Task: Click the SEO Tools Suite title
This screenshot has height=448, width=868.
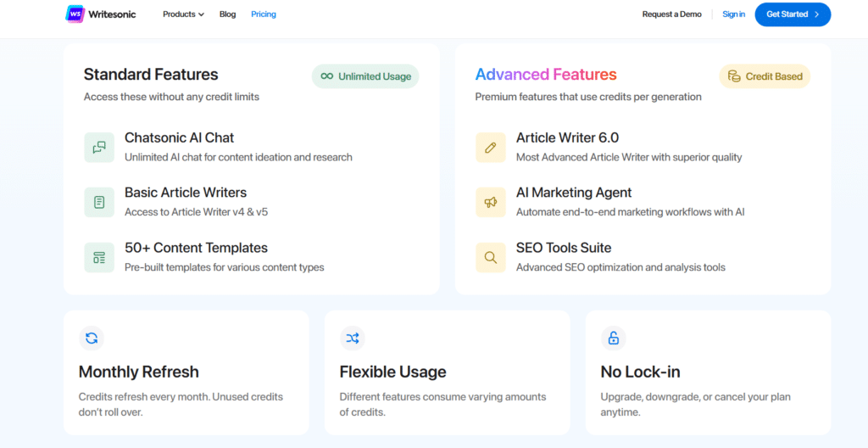Action: [564, 247]
